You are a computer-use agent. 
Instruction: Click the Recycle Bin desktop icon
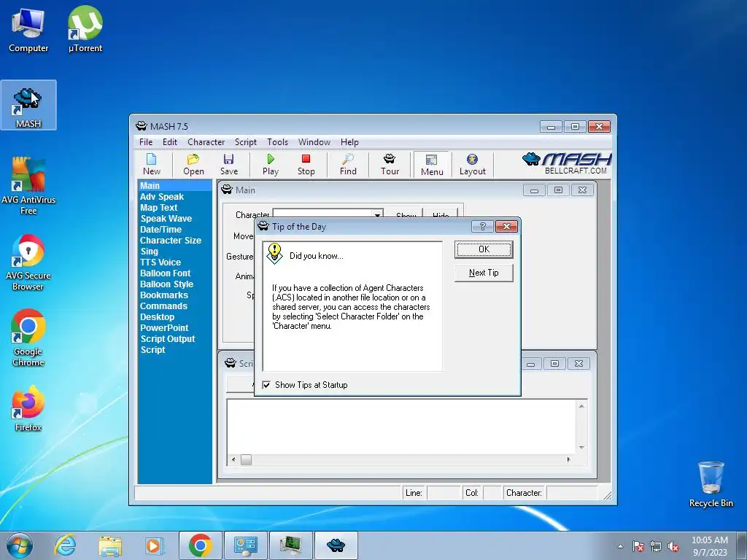coord(711,484)
